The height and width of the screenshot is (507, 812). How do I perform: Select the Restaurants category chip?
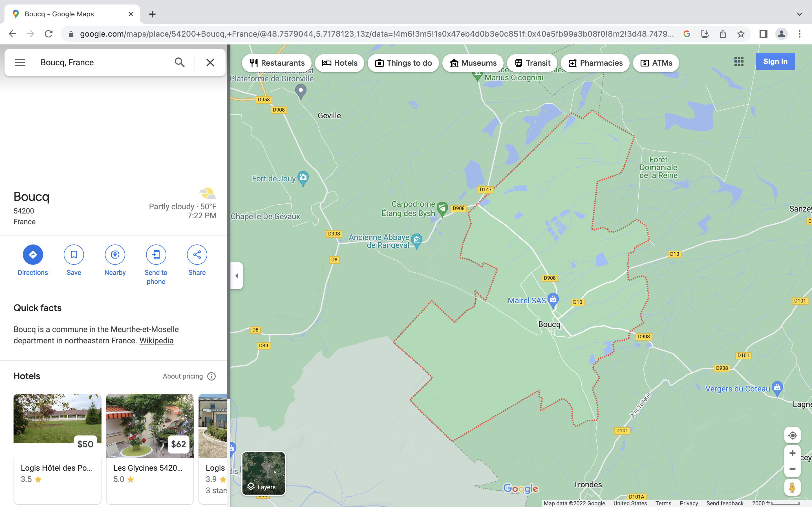(277, 63)
